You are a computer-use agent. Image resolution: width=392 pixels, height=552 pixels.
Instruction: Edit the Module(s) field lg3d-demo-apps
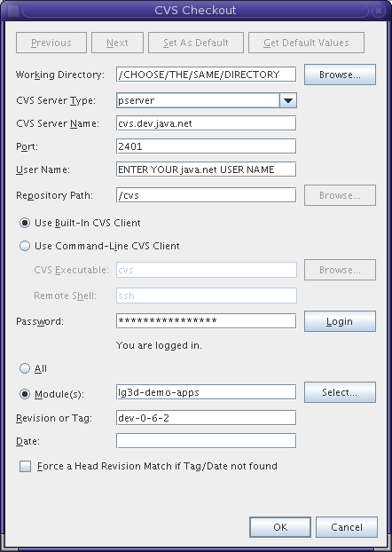pos(207,392)
